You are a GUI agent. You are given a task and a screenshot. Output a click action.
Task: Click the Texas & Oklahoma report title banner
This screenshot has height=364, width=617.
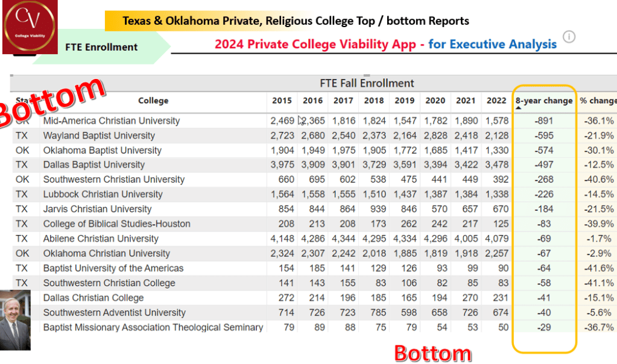[296, 21]
